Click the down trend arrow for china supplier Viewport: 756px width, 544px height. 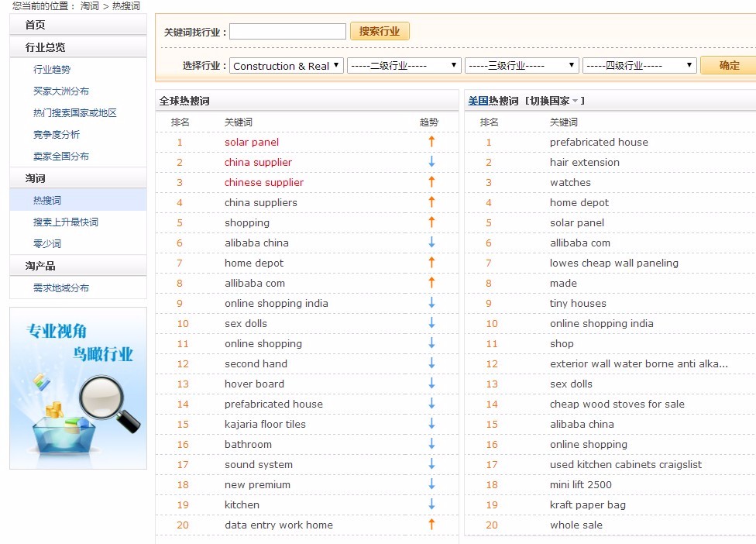tap(431, 162)
